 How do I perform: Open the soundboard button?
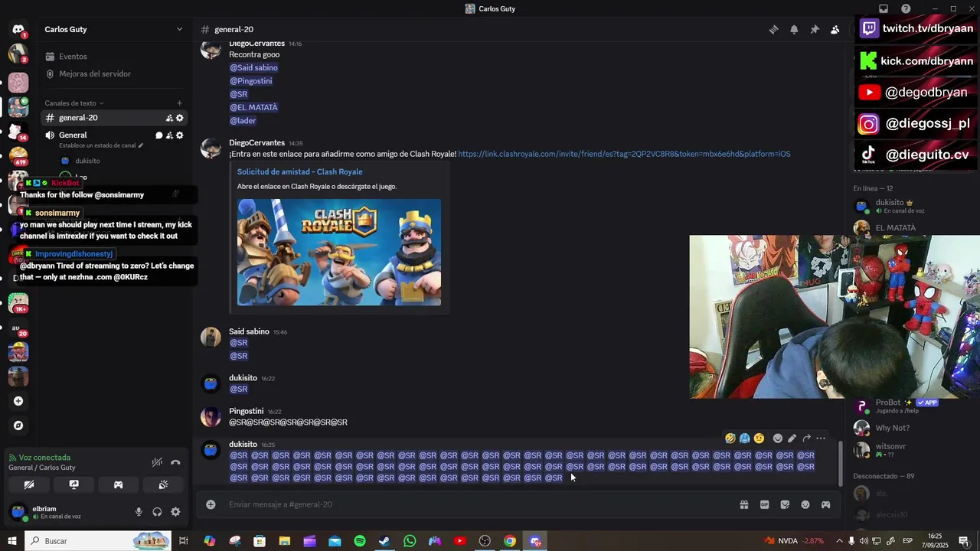tap(163, 484)
